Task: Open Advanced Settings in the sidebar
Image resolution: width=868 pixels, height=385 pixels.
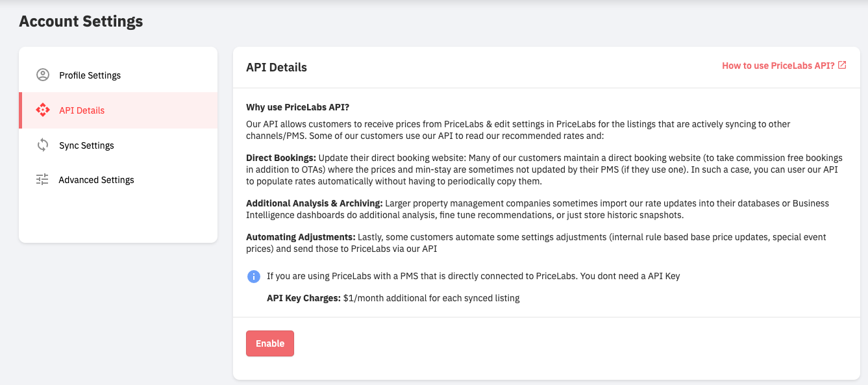Action: (118, 180)
